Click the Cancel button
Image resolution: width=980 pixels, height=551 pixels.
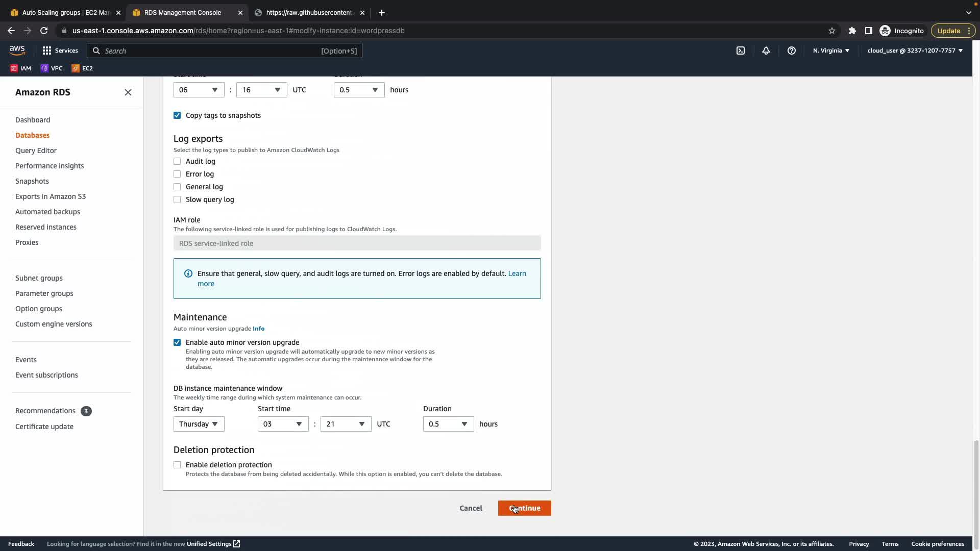pyautogui.click(x=471, y=508)
